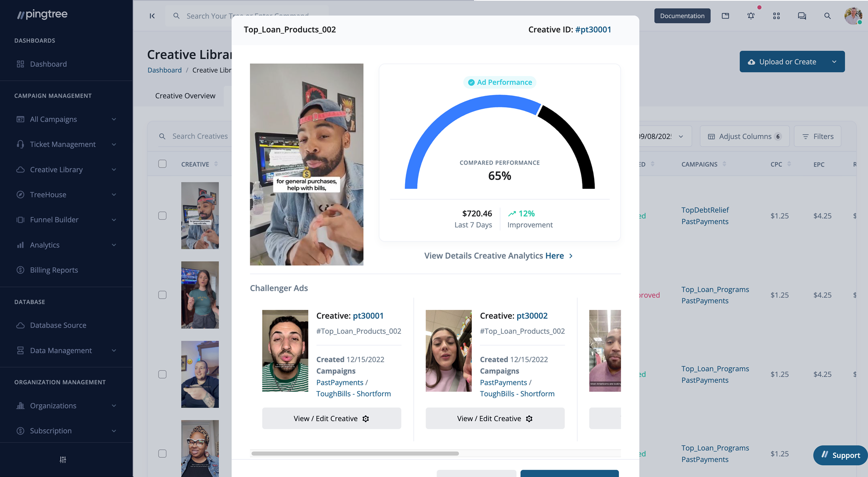Open the chat messages icon
This screenshot has height=477, width=868.
802,16
